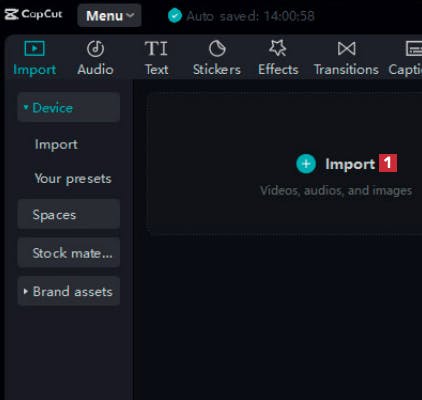Open the Stickers icon
The image size is (422, 400).
[217, 49]
